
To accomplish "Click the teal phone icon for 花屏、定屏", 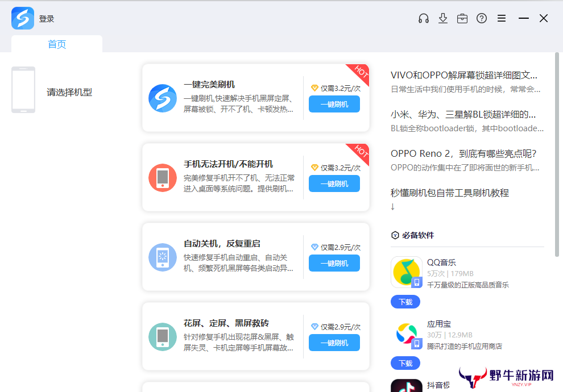I will click(163, 337).
